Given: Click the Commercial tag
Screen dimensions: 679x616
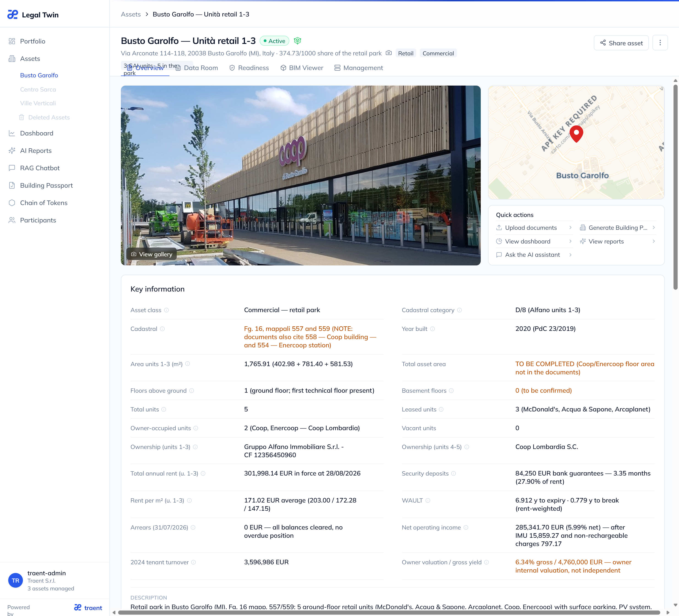Looking at the screenshot, I should 438,53.
